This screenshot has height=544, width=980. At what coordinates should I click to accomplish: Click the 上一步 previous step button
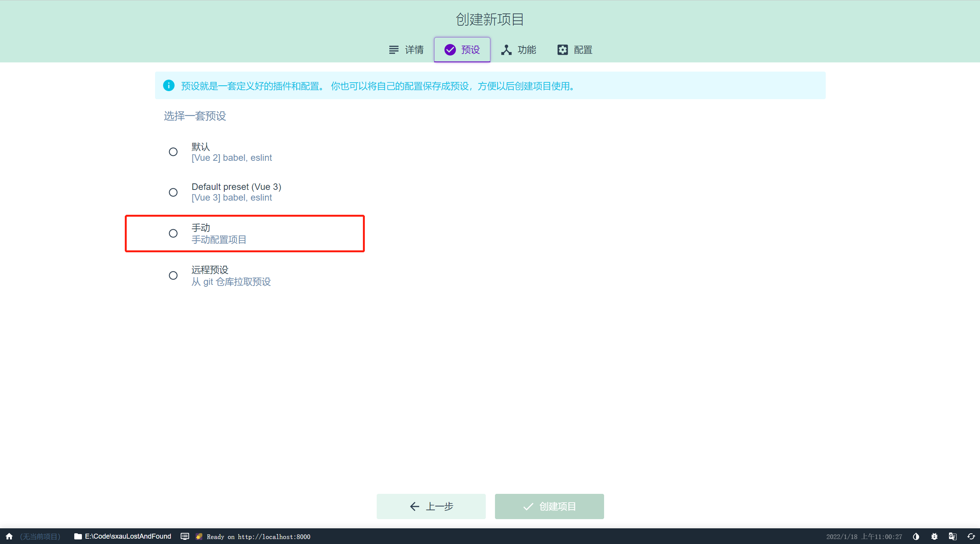tap(431, 506)
